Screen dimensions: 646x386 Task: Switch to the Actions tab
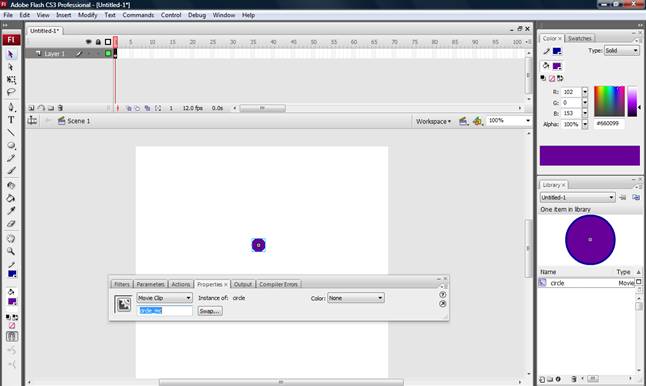coord(180,284)
